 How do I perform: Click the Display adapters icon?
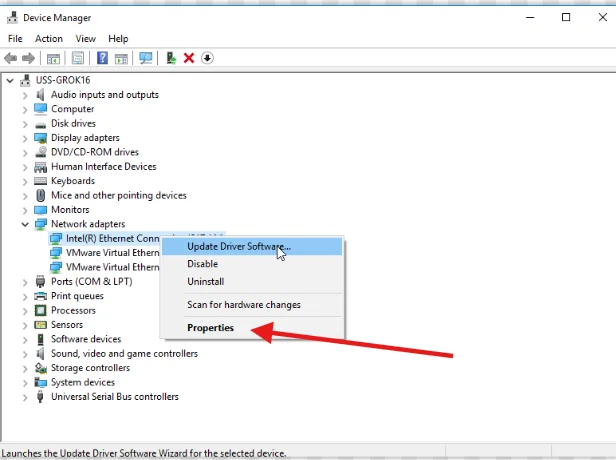tap(40, 138)
